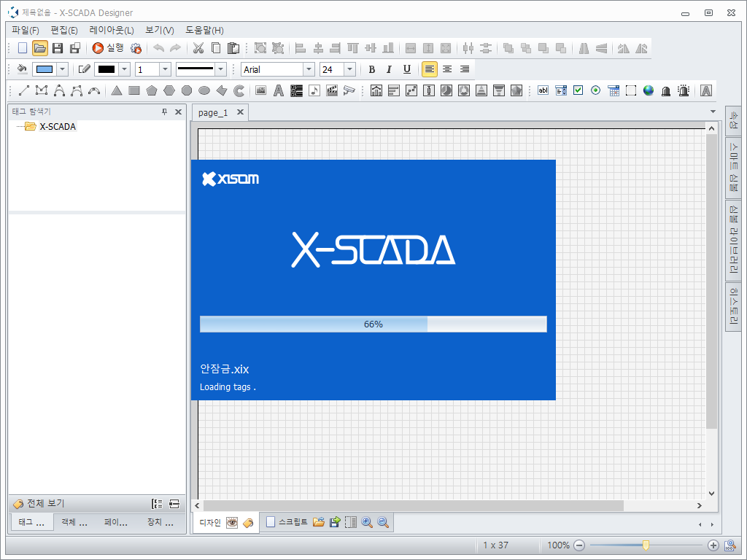The image size is (747, 560).
Task: Toggle the design preview eye icon
Action: [232, 522]
